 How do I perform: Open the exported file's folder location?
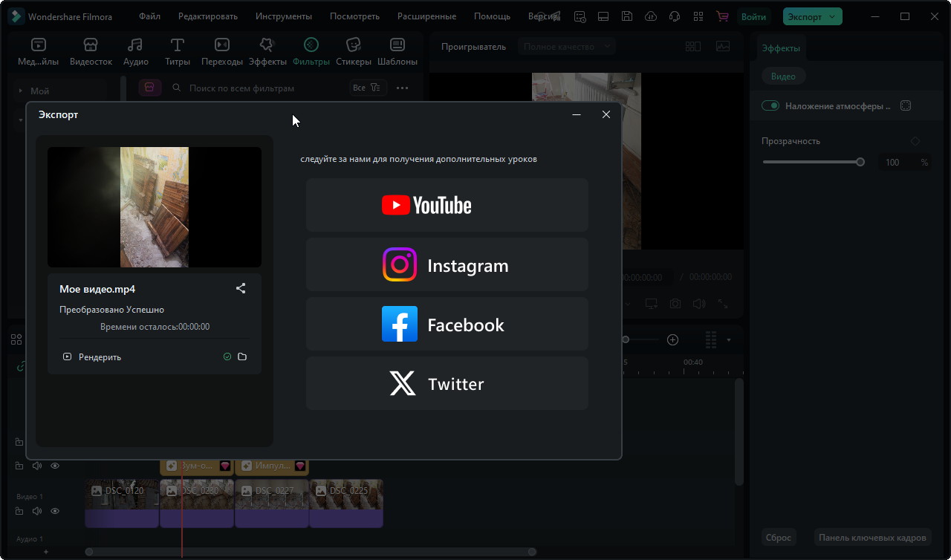242,357
